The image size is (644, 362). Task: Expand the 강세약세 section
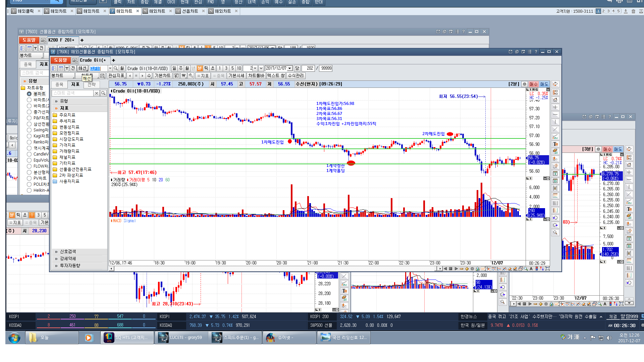(79, 258)
